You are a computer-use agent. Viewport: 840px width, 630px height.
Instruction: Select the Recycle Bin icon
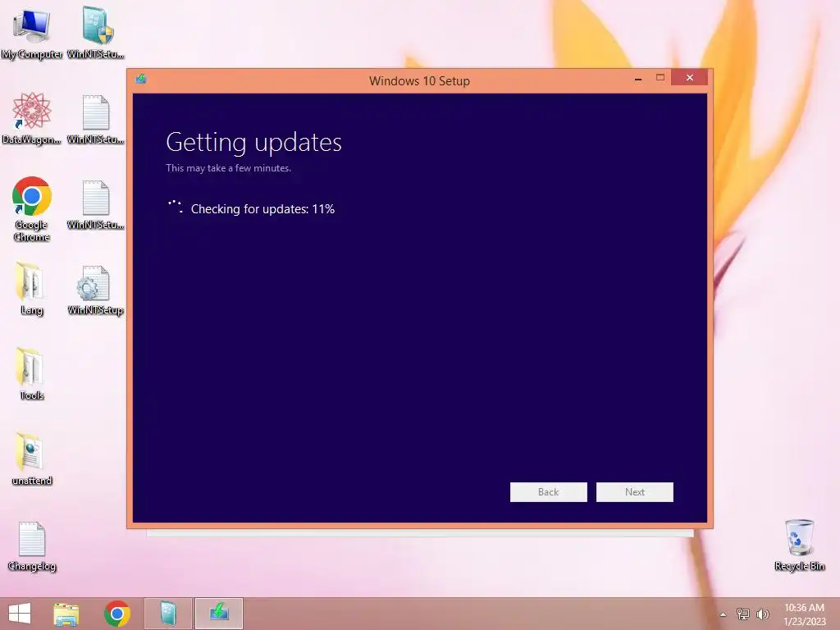[799, 545]
